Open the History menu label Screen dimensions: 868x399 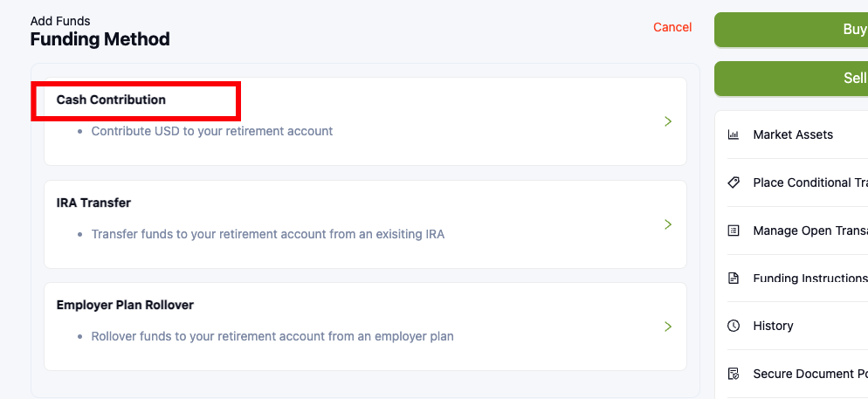coord(773,326)
